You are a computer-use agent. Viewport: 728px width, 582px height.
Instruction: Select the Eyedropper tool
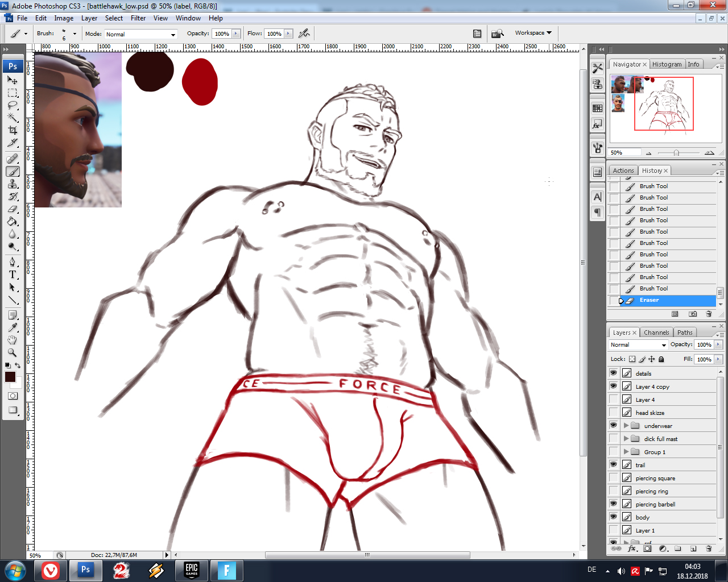coord(13,327)
